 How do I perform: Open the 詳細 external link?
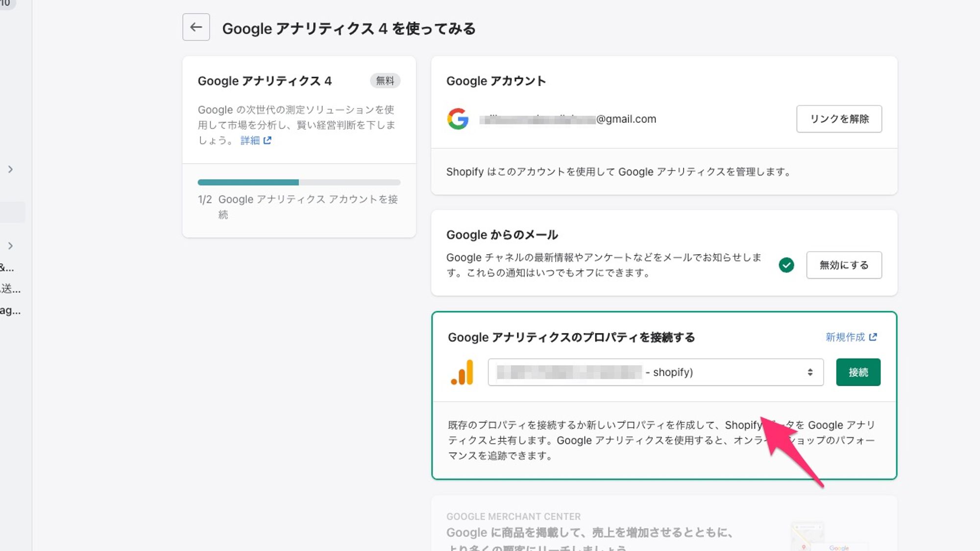coord(256,141)
